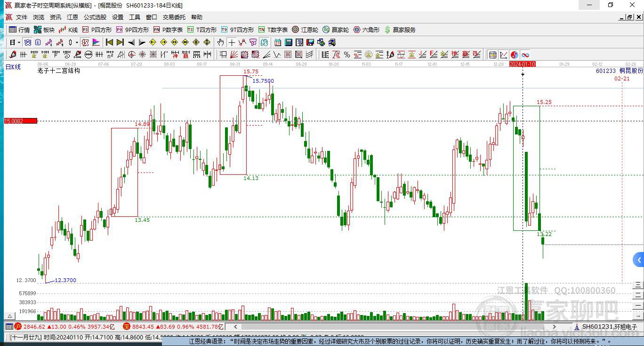The height and width of the screenshot is (346, 644).
Task: Click the table icon at the status bar's left end
Action: click(9, 326)
